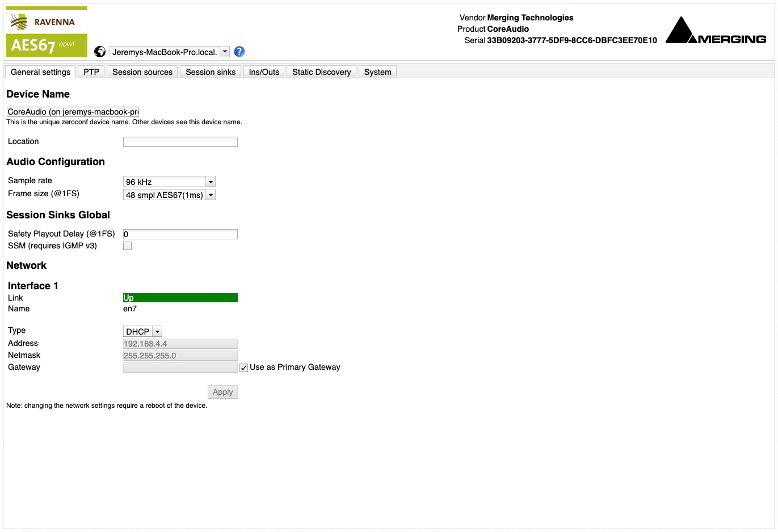Viewport: 778px width, 532px height.
Task: Toggle Use as Primary Gateway checkbox
Action: click(x=244, y=368)
